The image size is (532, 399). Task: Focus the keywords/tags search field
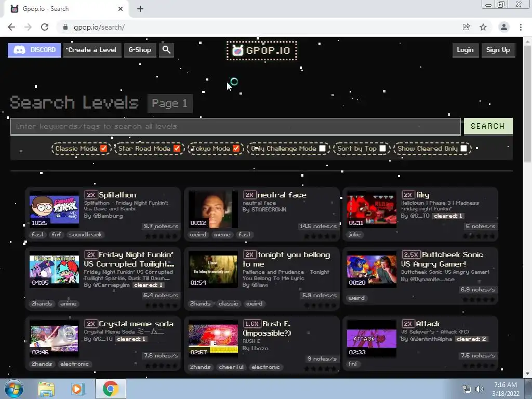coord(235,127)
